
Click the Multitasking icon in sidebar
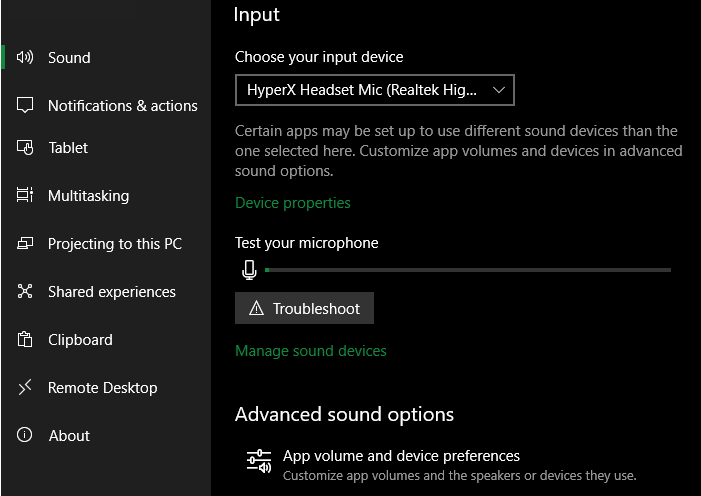pos(25,195)
